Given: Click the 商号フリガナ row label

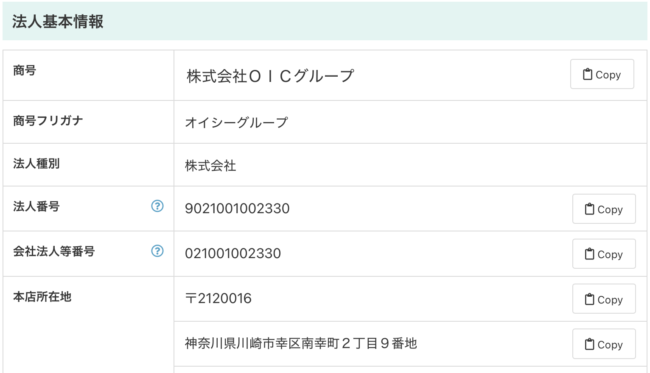Looking at the screenshot, I should click(x=48, y=121).
